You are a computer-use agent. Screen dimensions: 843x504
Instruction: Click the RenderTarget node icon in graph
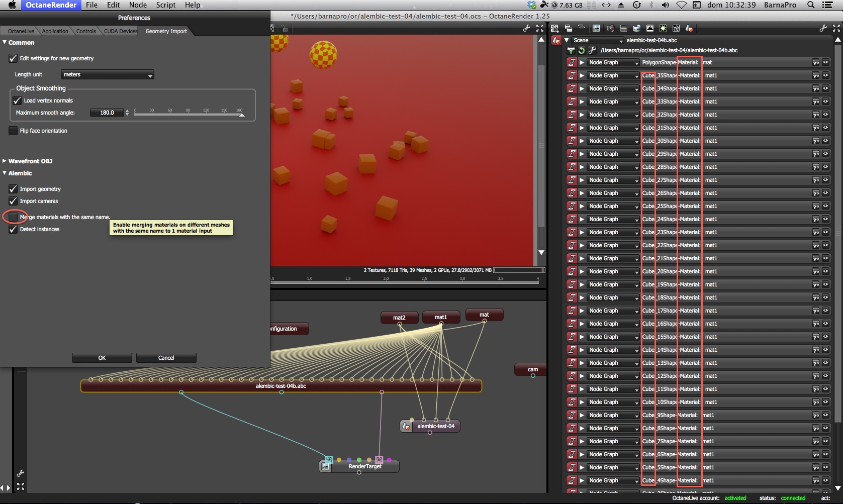pyautogui.click(x=326, y=467)
